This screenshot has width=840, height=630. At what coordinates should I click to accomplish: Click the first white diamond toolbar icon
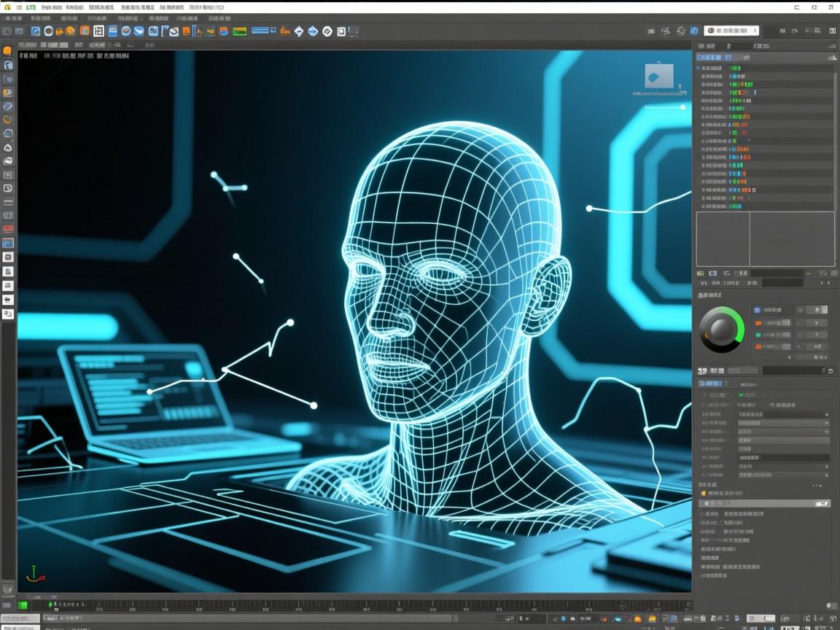click(298, 31)
